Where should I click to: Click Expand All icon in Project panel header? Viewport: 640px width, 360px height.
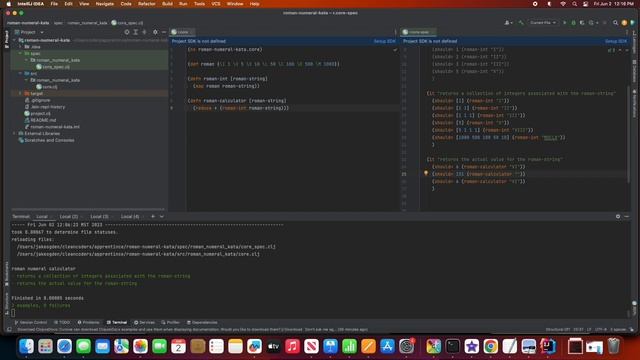pos(136,32)
